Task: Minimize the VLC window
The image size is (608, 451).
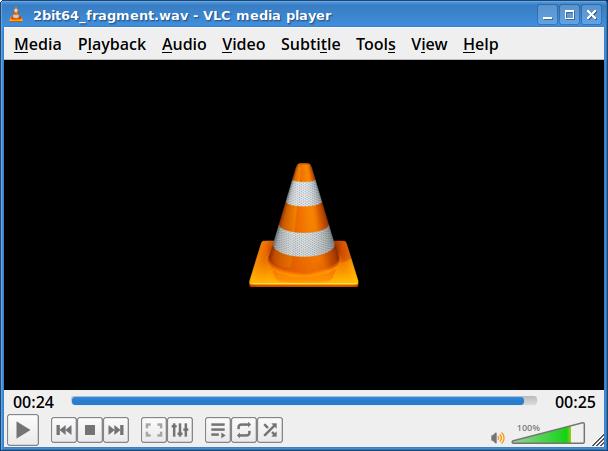Action: click(548, 15)
